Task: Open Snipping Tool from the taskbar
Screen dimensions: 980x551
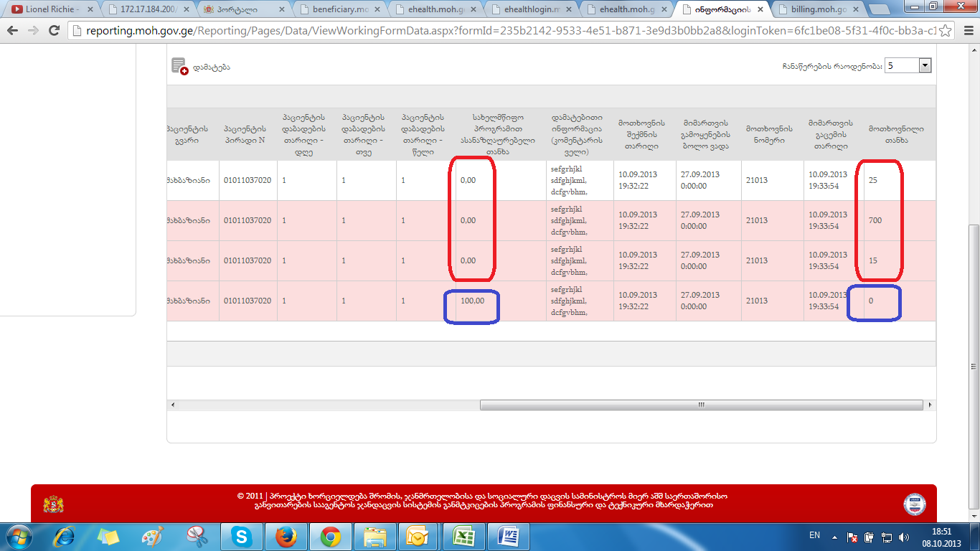Action: click(x=197, y=536)
